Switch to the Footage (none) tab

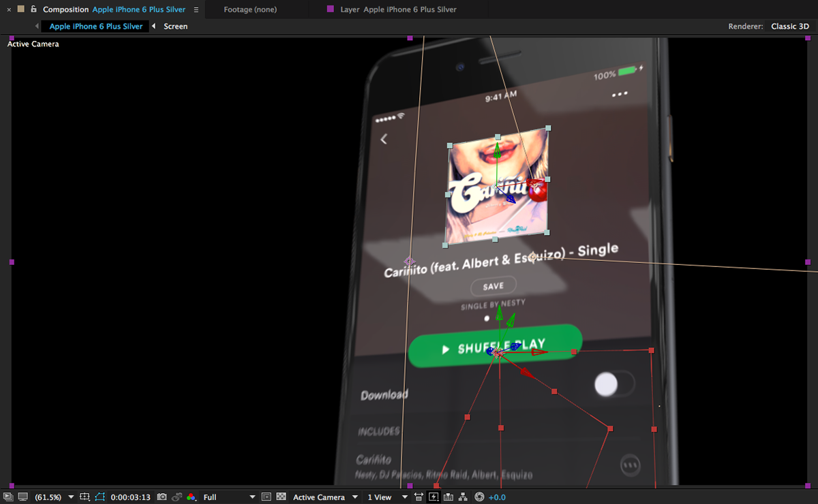[249, 10]
